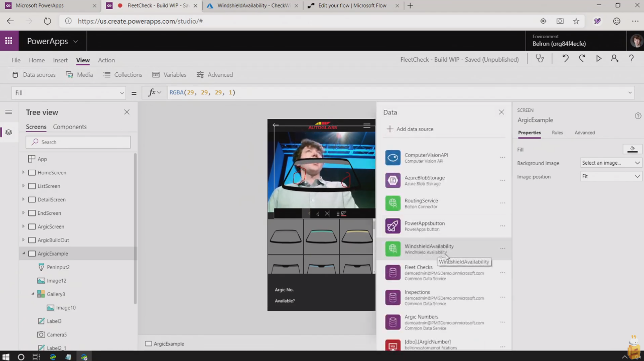Preview the app with Play icon
This screenshot has width=644, height=361.
598,59
